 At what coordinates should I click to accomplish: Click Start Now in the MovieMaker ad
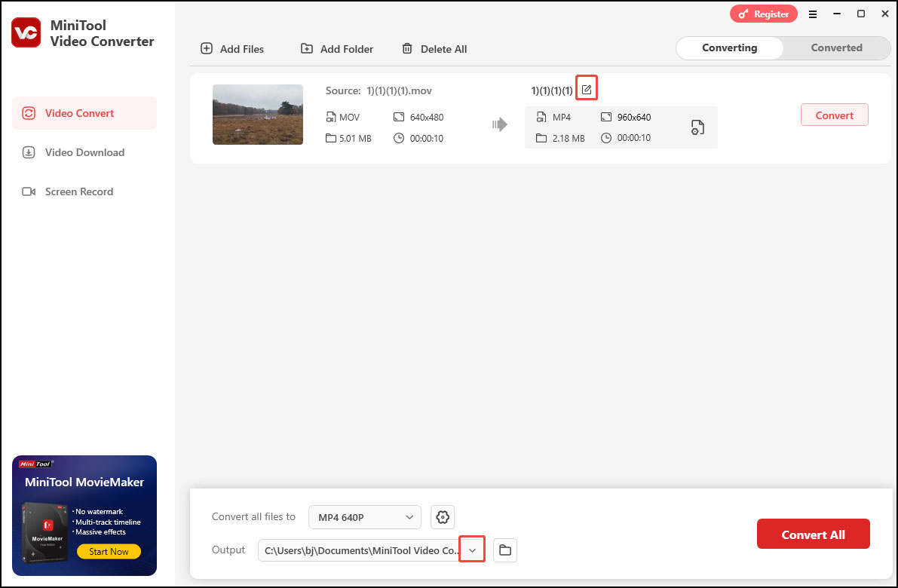pos(109,551)
